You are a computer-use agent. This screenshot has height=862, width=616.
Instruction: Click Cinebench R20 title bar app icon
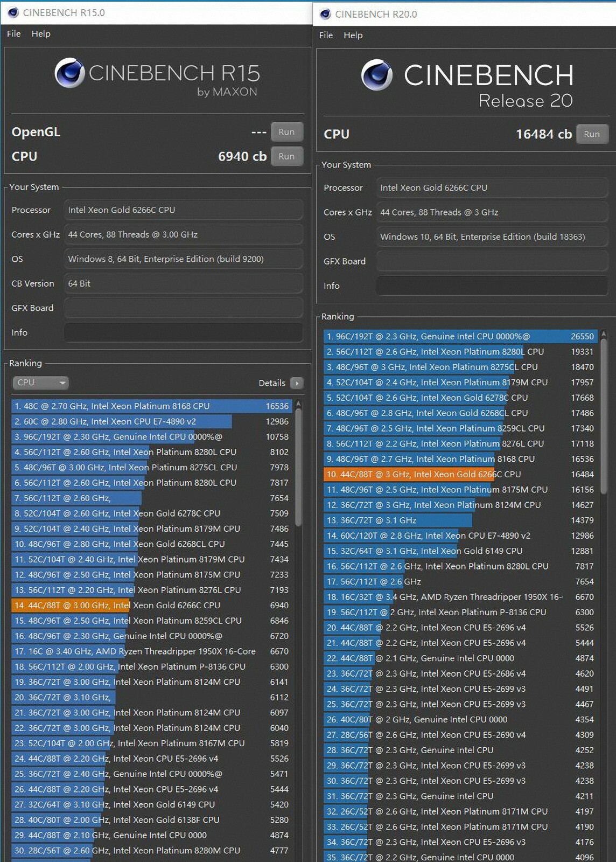(325, 14)
